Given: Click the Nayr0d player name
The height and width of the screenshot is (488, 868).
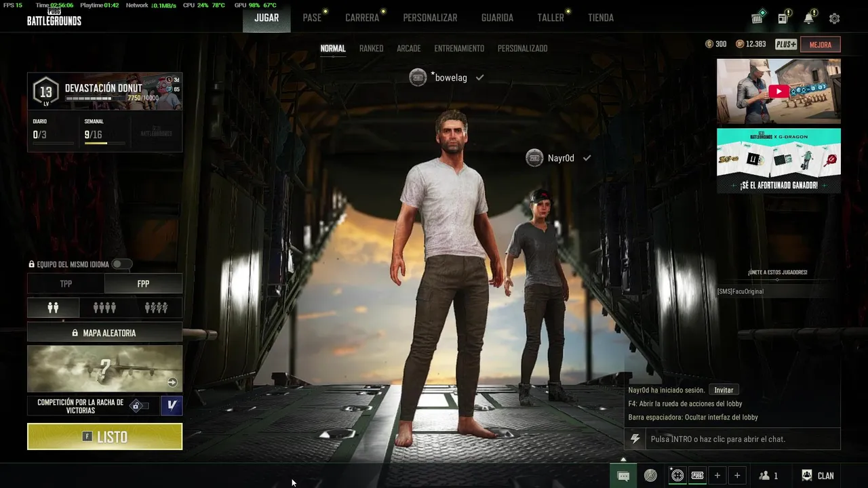Looking at the screenshot, I should (561, 158).
